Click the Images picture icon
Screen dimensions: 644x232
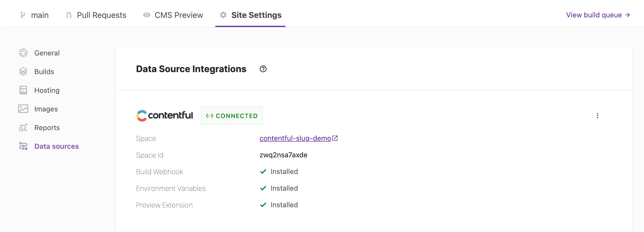pyautogui.click(x=23, y=109)
